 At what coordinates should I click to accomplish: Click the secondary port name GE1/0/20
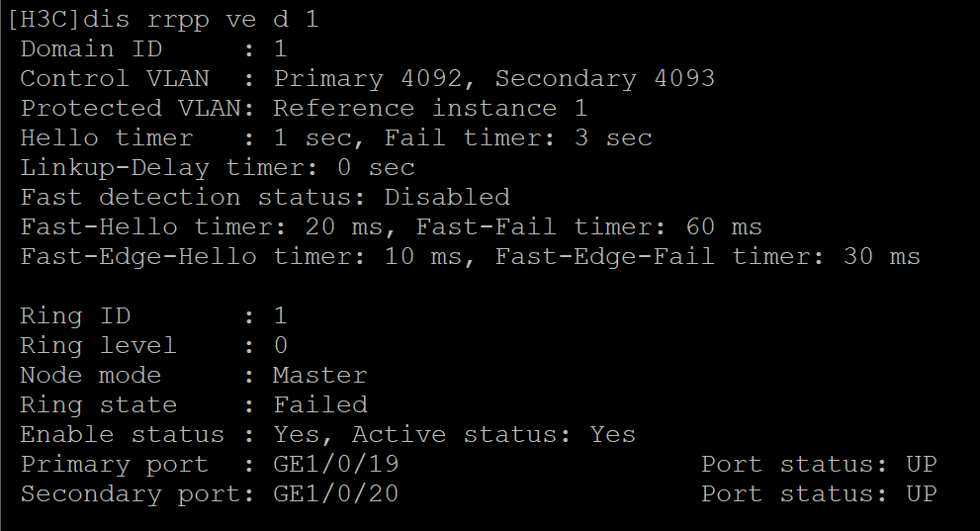tap(335, 493)
